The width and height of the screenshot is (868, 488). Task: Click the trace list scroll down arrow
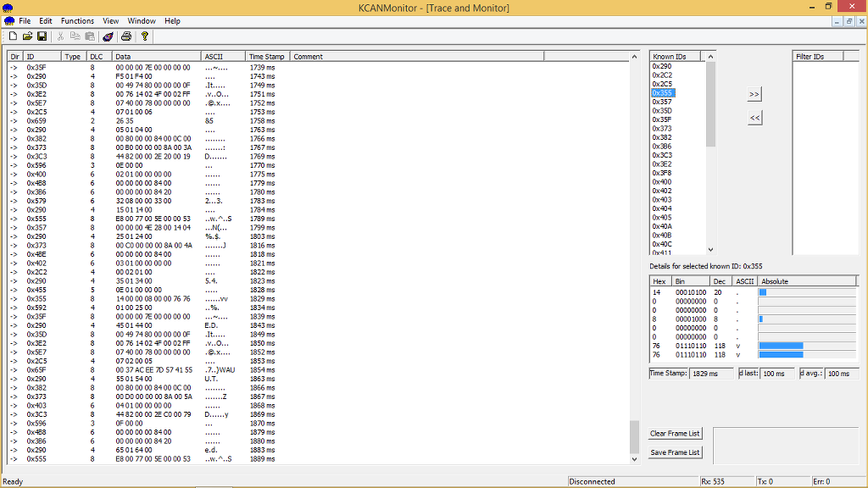pos(634,458)
